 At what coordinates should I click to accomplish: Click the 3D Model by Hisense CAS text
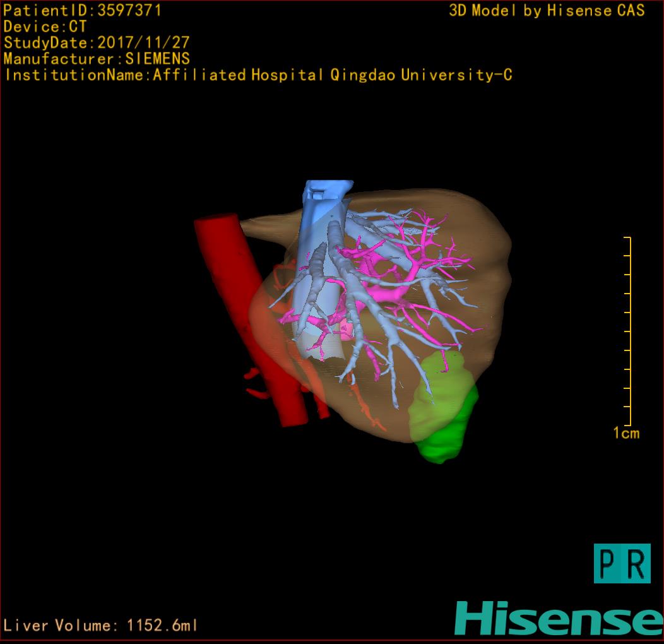547,11
